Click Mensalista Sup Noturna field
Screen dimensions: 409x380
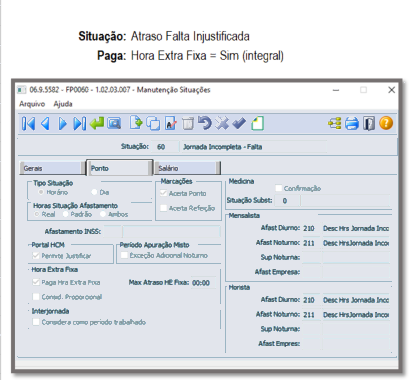pyautogui.click(x=312, y=257)
